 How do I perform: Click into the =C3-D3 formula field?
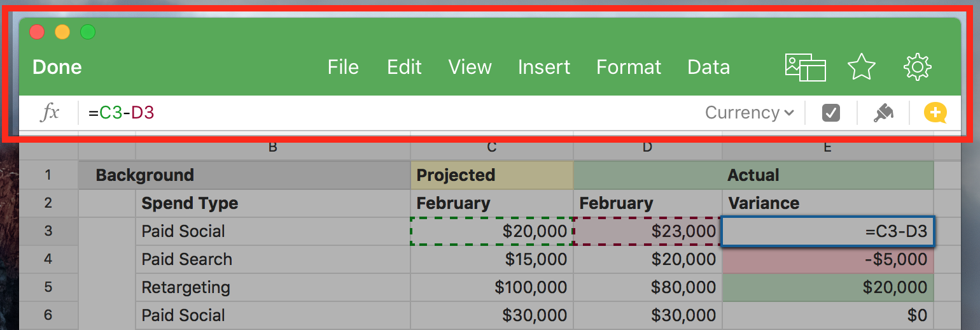382,113
